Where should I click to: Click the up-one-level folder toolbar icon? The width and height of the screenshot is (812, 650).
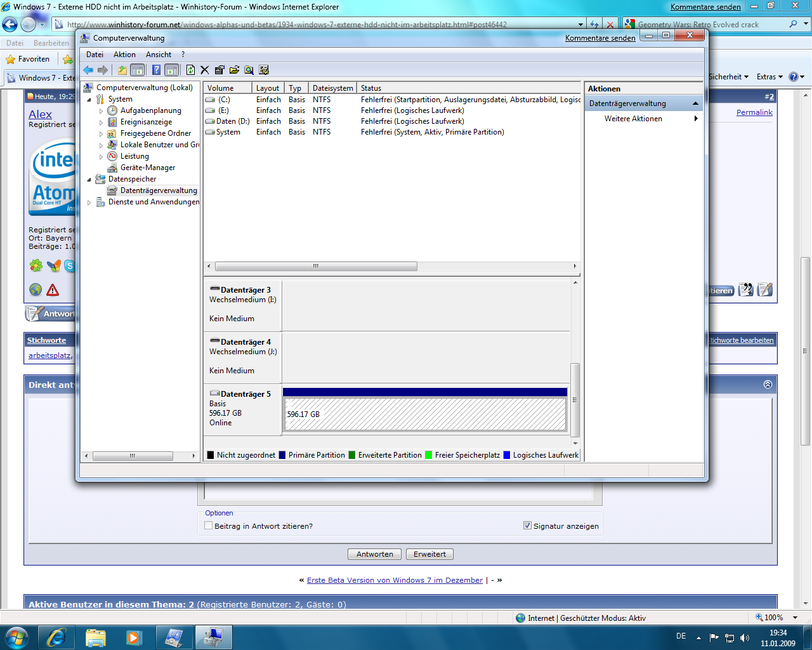coord(122,70)
